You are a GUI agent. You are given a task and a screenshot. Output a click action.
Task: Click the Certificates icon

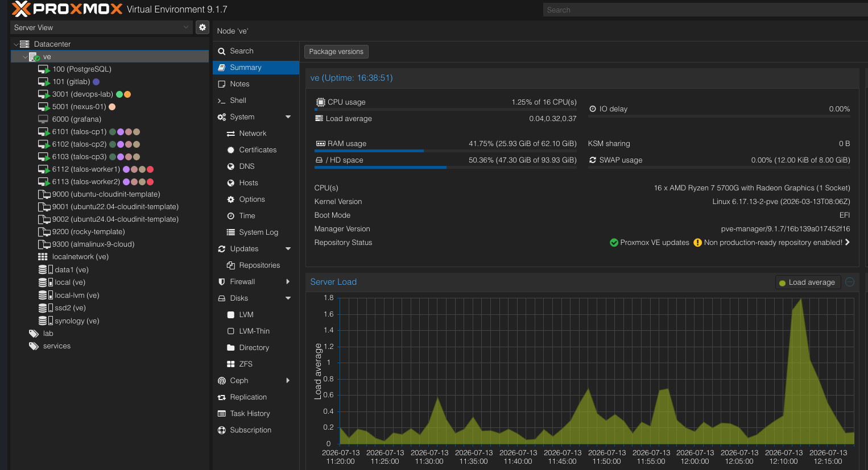231,150
